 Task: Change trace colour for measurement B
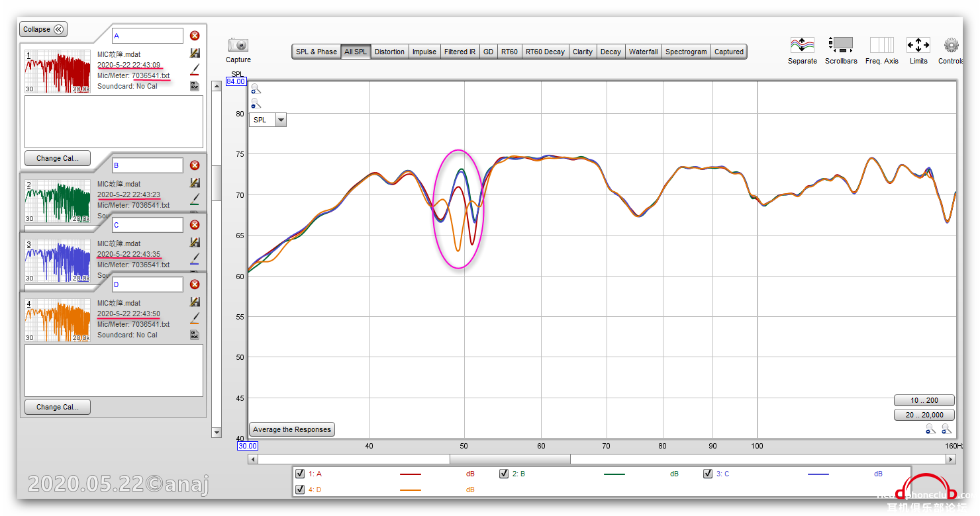[x=195, y=198]
